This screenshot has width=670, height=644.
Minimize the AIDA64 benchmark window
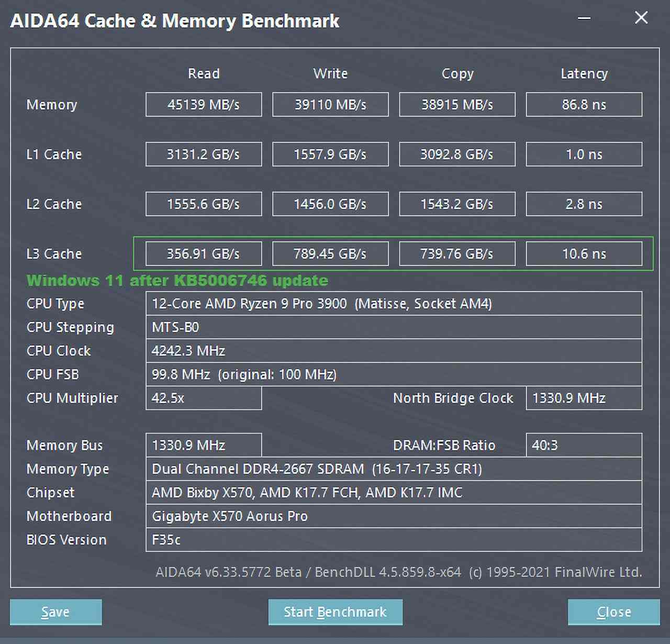click(x=584, y=18)
